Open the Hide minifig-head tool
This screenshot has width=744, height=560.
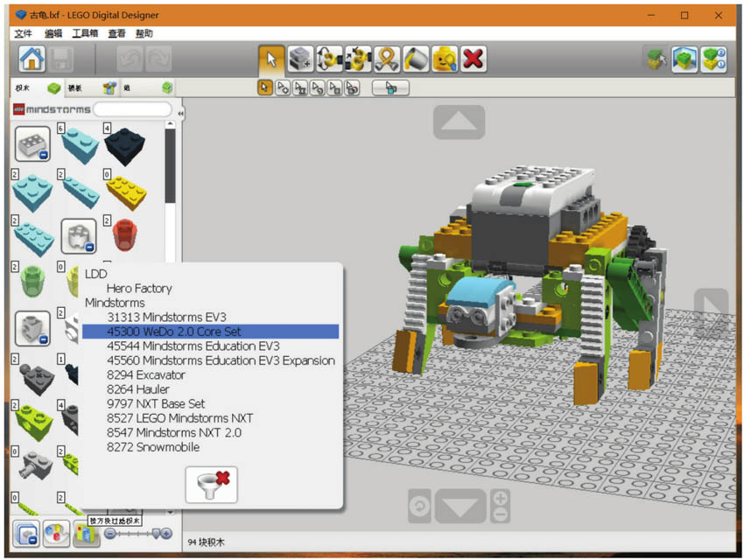pyautogui.click(x=445, y=59)
